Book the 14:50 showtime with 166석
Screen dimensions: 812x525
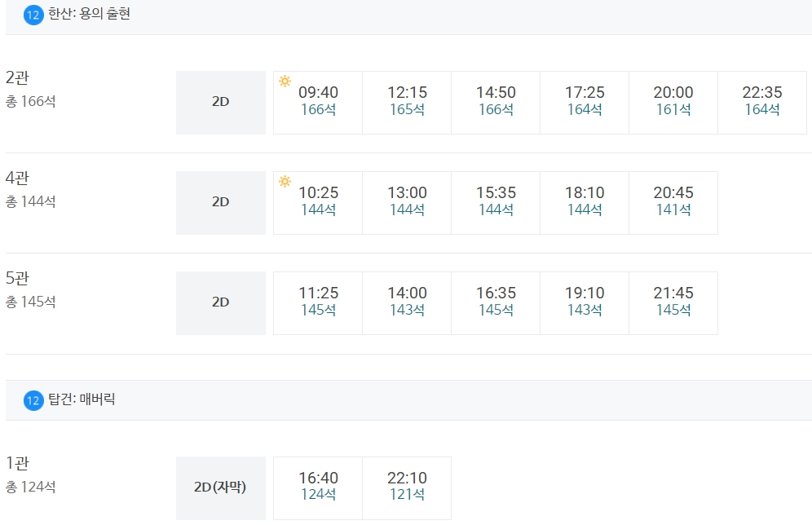coord(496,102)
